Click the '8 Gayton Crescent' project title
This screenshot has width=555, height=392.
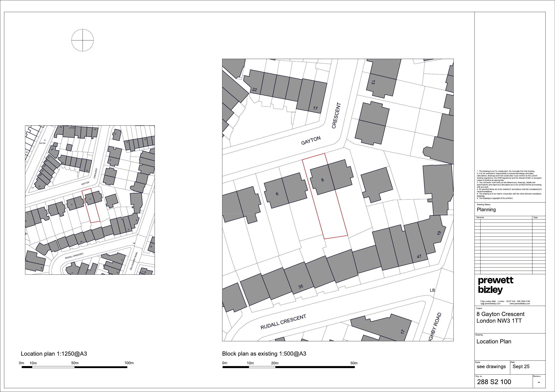click(500, 314)
